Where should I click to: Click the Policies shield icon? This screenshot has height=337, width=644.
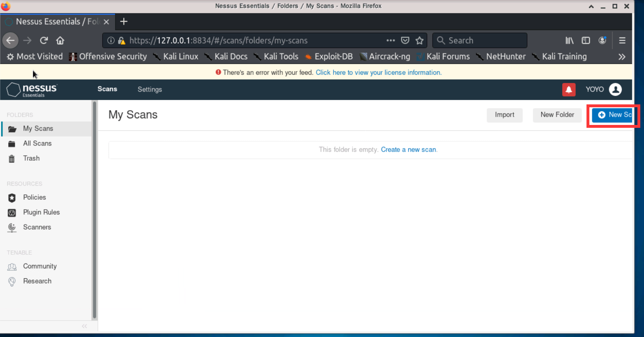(12, 198)
